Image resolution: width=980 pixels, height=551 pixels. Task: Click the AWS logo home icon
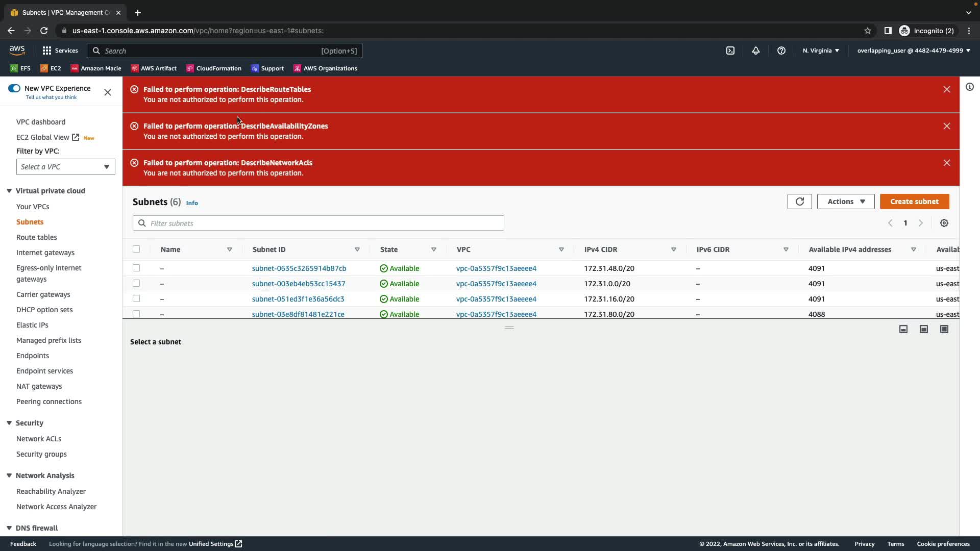click(x=17, y=50)
